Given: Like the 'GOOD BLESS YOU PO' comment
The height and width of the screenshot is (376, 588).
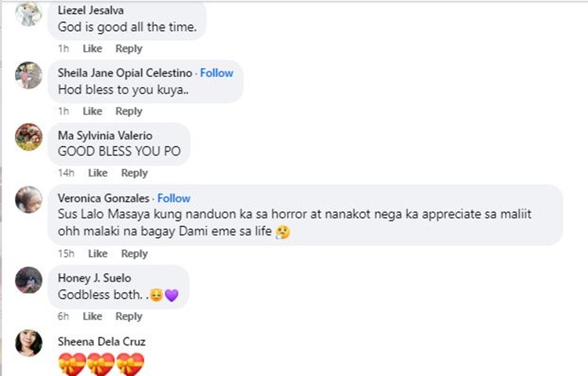Looking at the screenshot, I should click(x=98, y=173).
